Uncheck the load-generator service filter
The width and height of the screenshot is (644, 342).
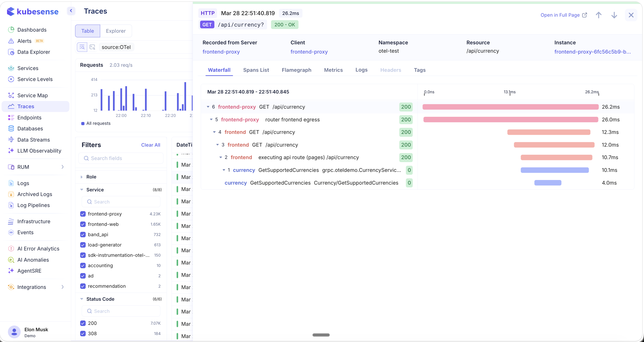pos(83,245)
